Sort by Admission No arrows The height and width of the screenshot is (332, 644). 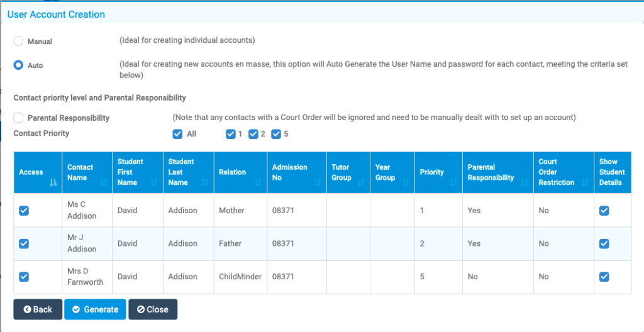[x=318, y=183]
